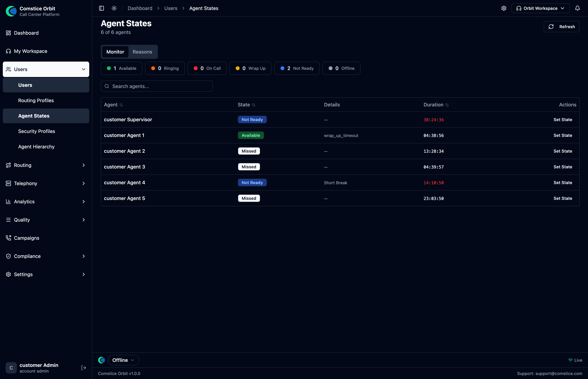Open Agent States submenu item

(x=46, y=116)
